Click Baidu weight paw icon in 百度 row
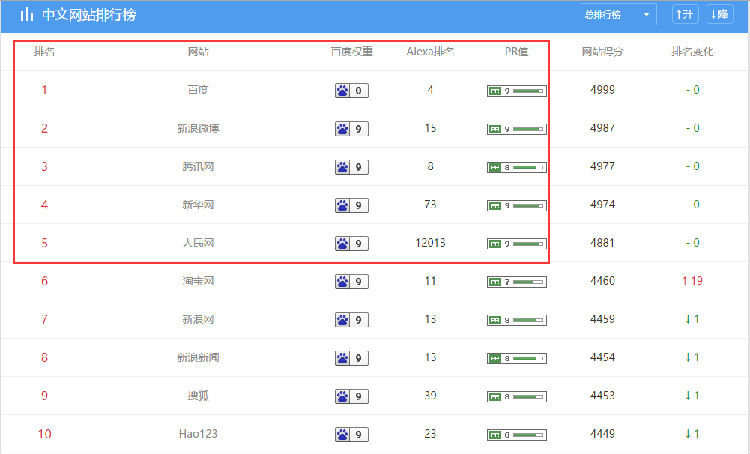 click(343, 91)
